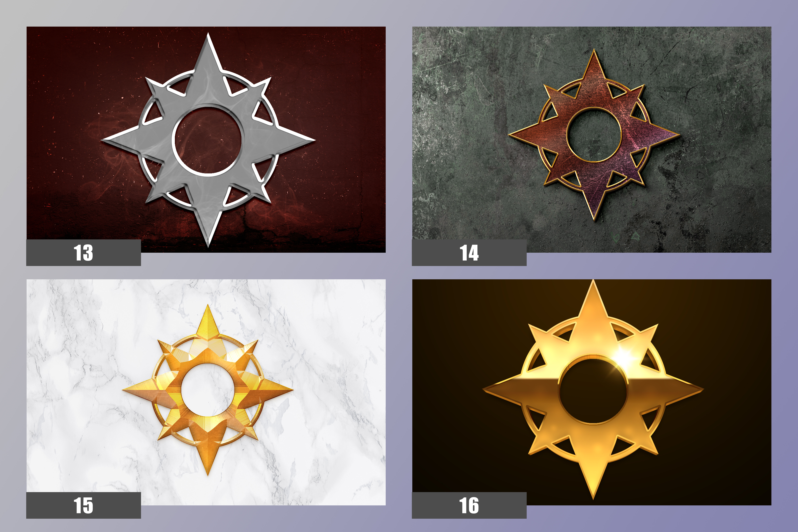Select the number 13 label
Viewport: 798px width, 532px height.
(84, 253)
